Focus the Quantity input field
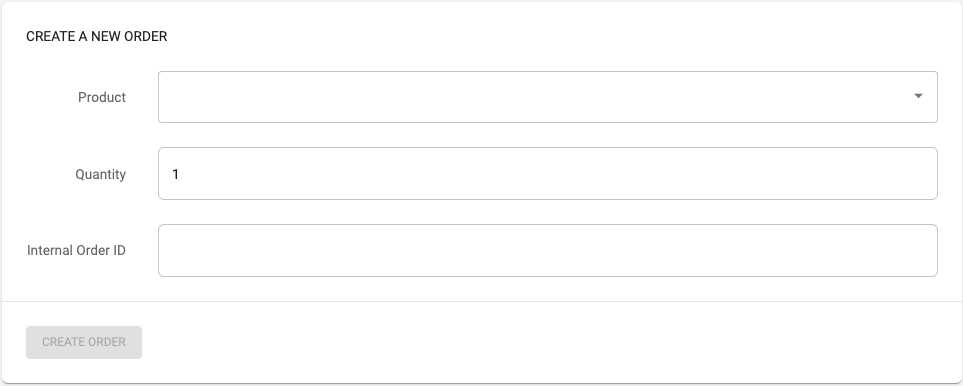Screen dimensions: 963x386 coord(548,174)
